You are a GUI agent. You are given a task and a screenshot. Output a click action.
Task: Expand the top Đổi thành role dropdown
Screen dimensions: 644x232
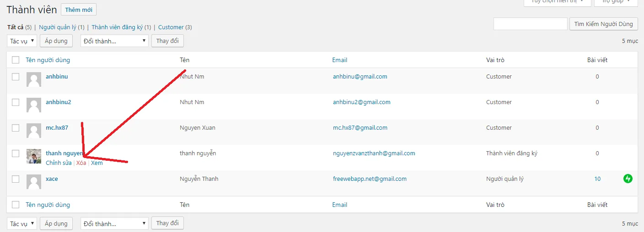(115, 41)
